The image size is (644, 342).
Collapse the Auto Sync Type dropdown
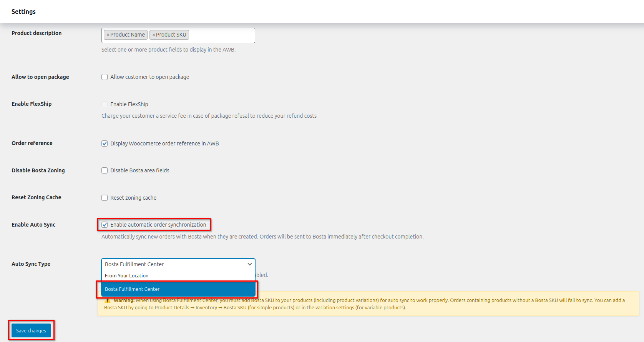(x=178, y=264)
